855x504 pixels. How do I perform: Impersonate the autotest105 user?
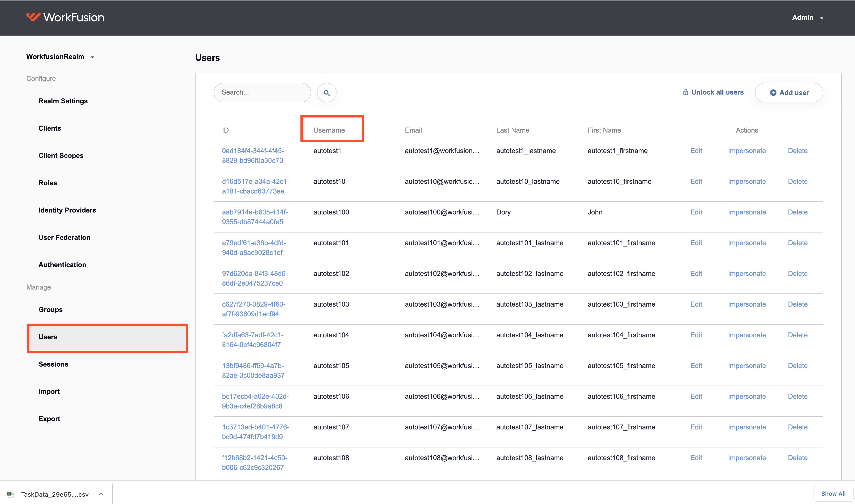click(746, 366)
